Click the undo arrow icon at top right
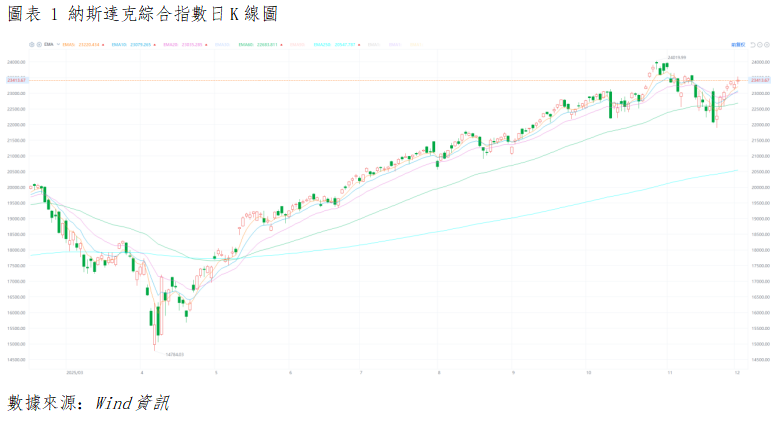The width and height of the screenshot is (779, 424). (x=754, y=44)
